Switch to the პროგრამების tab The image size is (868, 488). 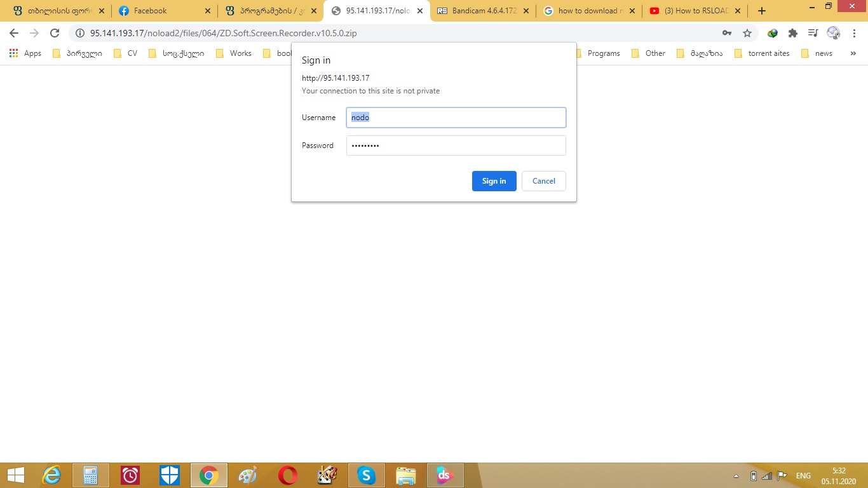click(x=270, y=11)
